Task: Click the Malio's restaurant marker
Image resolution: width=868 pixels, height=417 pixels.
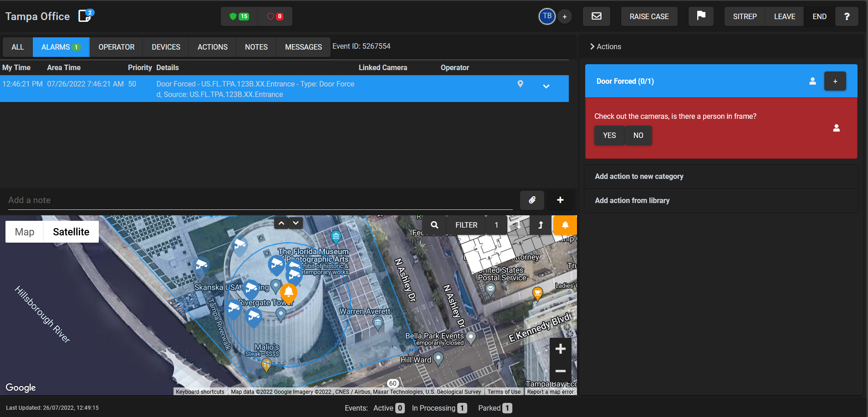Action: click(266, 364)
